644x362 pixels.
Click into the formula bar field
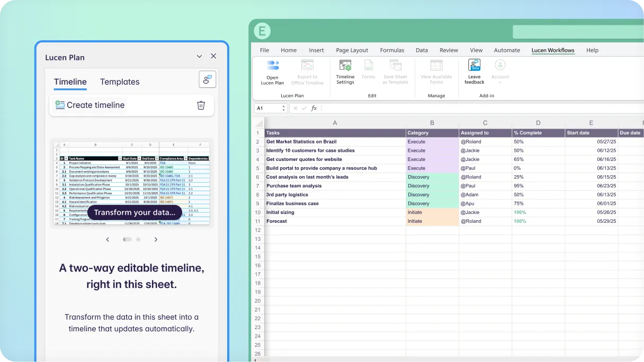click(x=482, y=108)
